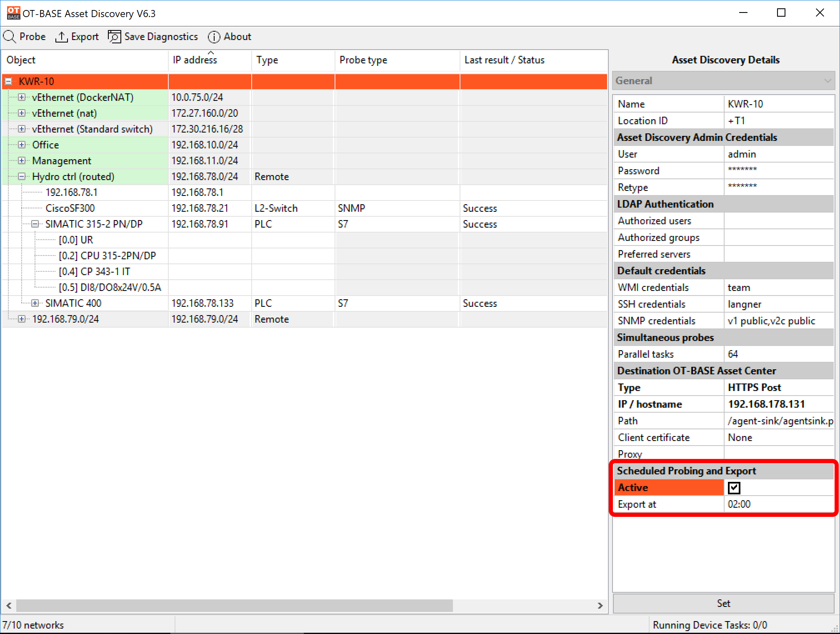Viewport: 840px width, 634px height.
Task: Click the 7/10 networks status text
Action: click(x=33, y=625)
